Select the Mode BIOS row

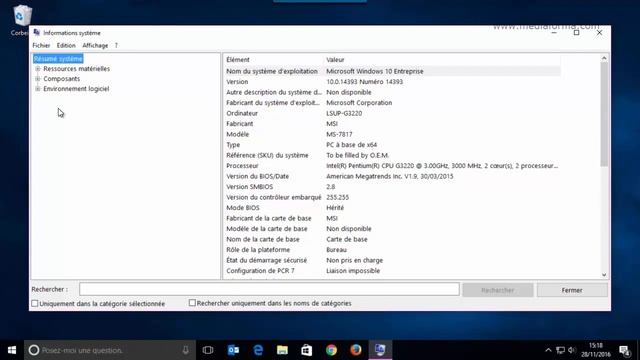(x=392, y=208)
